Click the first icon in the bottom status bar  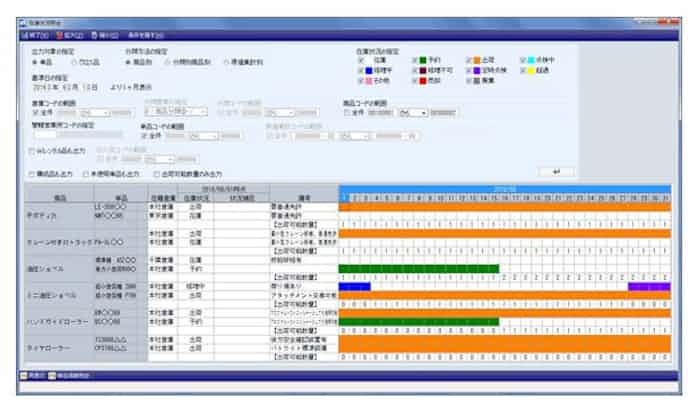(24, 374)
